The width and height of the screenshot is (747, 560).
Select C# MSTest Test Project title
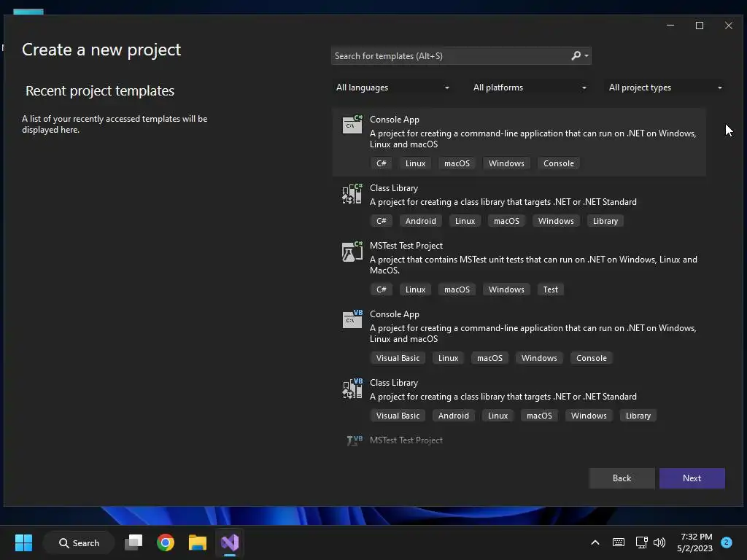coord(406,246)
